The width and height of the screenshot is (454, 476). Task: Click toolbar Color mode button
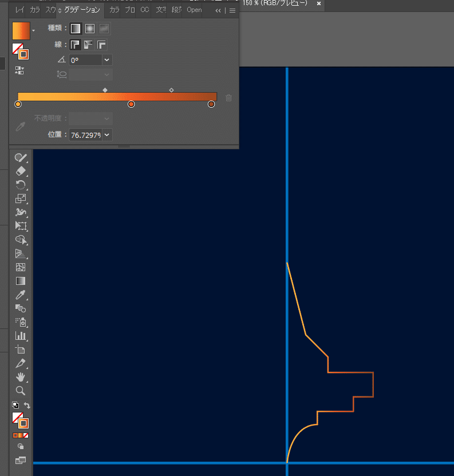pos(15,435)
